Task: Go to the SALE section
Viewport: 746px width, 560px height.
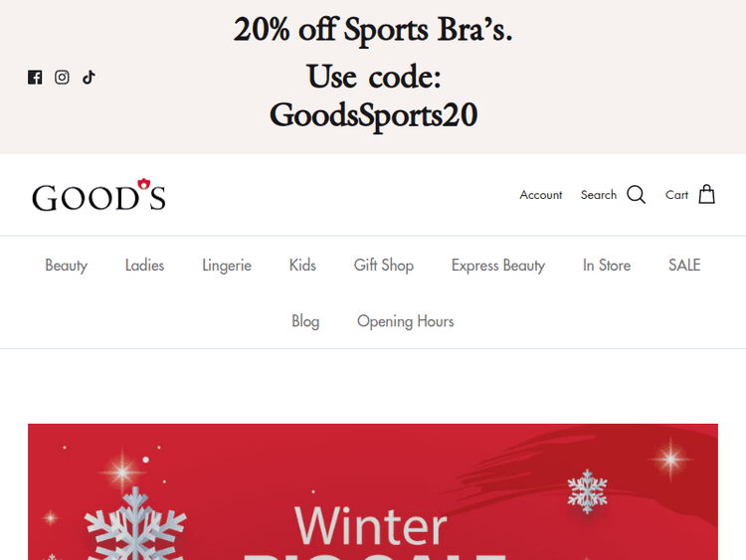Action: (684, 265)
